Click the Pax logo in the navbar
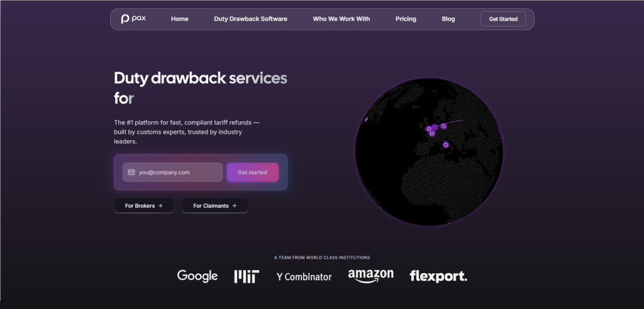 point(133,19)
